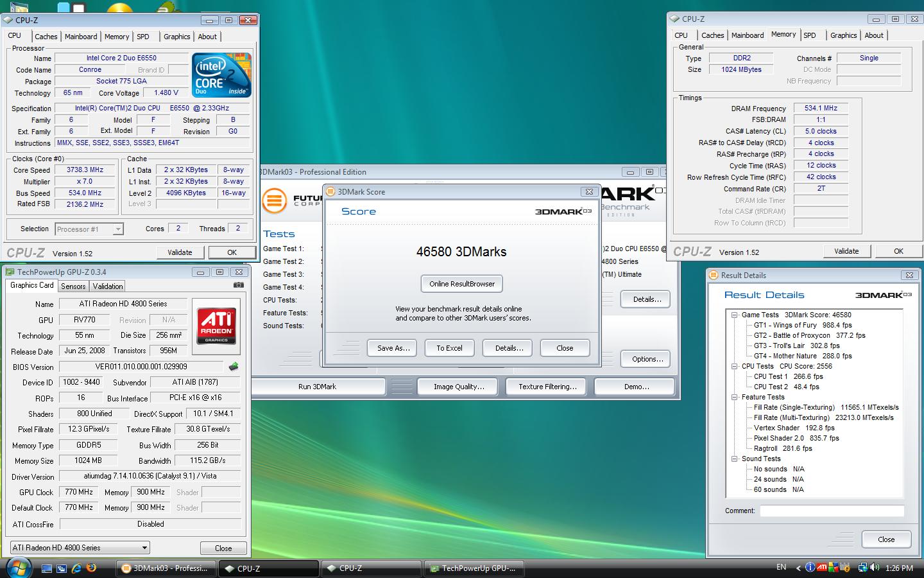Click the Result Details window title icon
Screen dimensions: 924x578
pos(714,275)
